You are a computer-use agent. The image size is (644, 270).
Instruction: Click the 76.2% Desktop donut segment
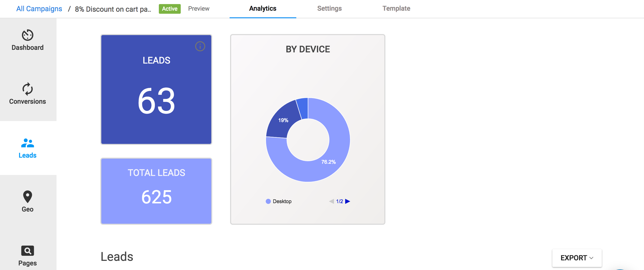pos(329,162)
